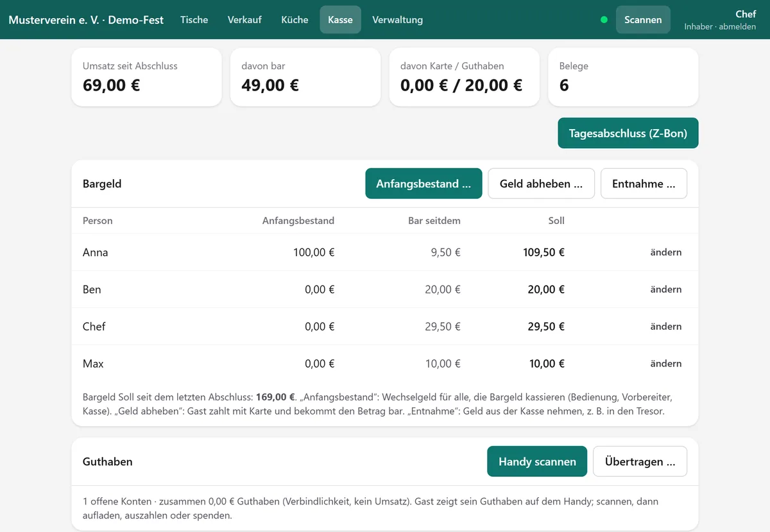The height and width of the screenshot is (532, 770).
Task: Switch to the Verkauf tab
Action: (x=244, y=19)
